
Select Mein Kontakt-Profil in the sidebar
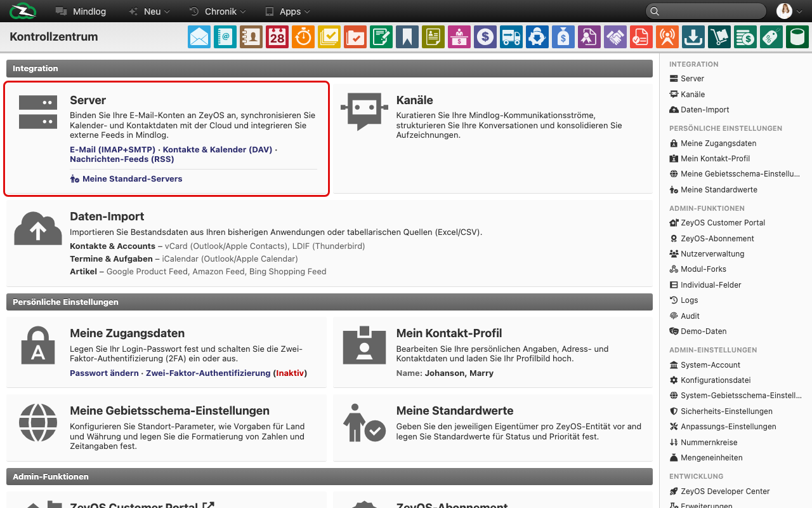[710, 159]
